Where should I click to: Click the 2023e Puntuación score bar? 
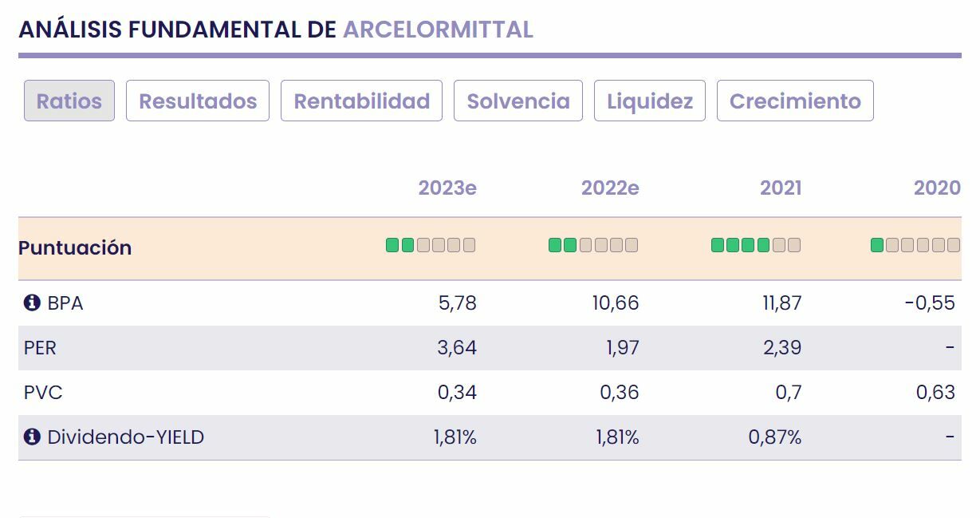431,245
